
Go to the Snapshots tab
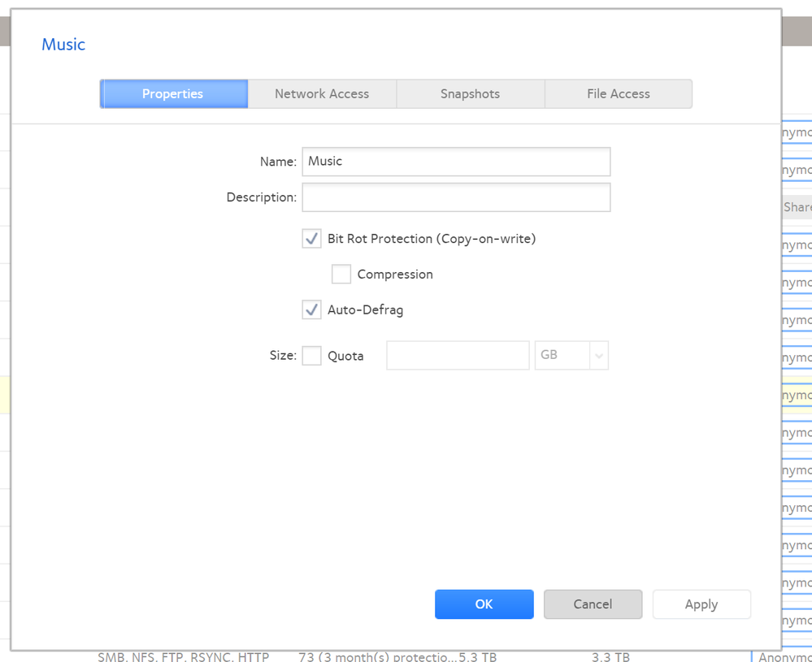coord(470,94)
